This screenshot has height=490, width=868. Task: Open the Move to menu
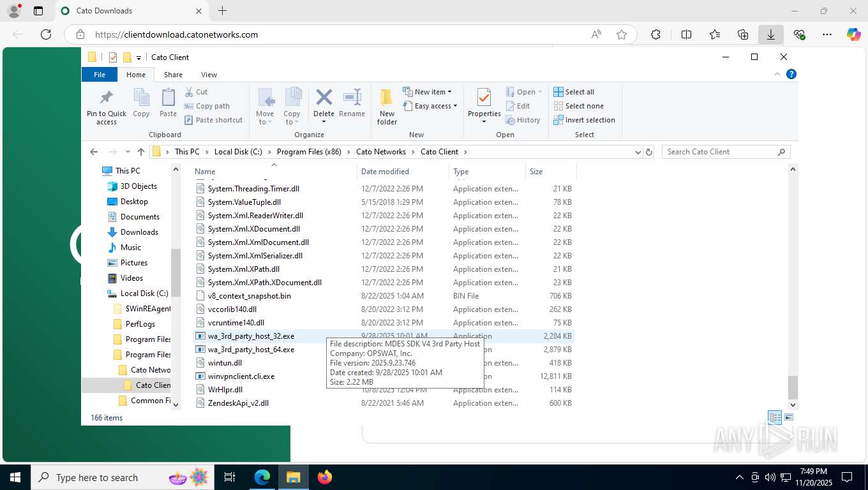pos(265,107)
